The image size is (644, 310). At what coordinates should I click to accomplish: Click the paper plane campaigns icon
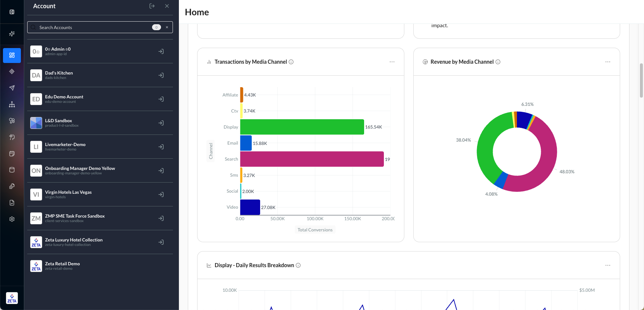[x=12, y=88]
